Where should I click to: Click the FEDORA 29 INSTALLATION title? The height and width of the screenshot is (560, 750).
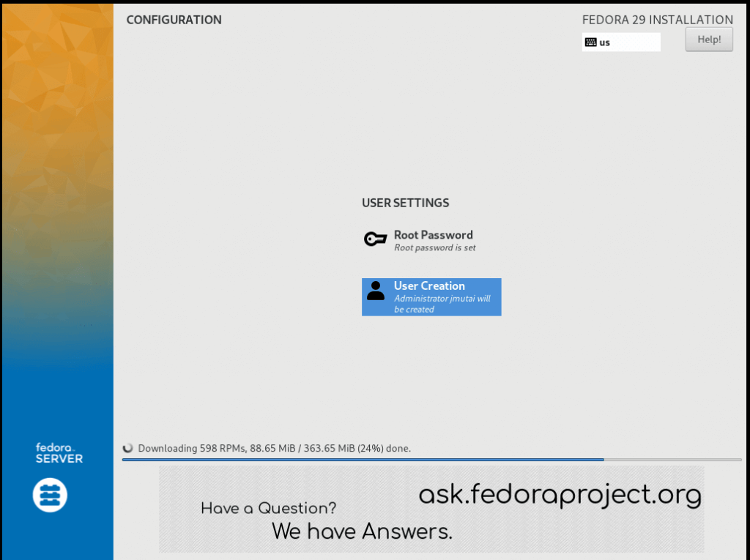[x=657, y=20]
